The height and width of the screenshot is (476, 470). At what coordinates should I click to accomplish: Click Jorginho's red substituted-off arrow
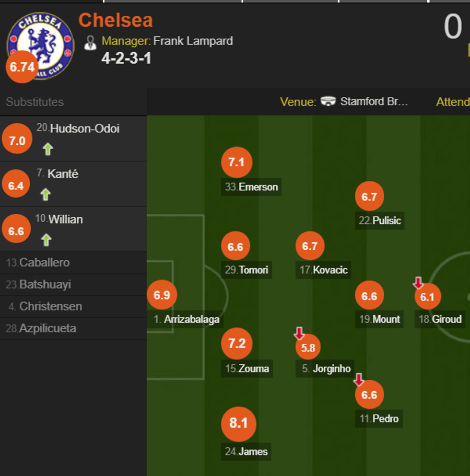click(x=299, y=333)
